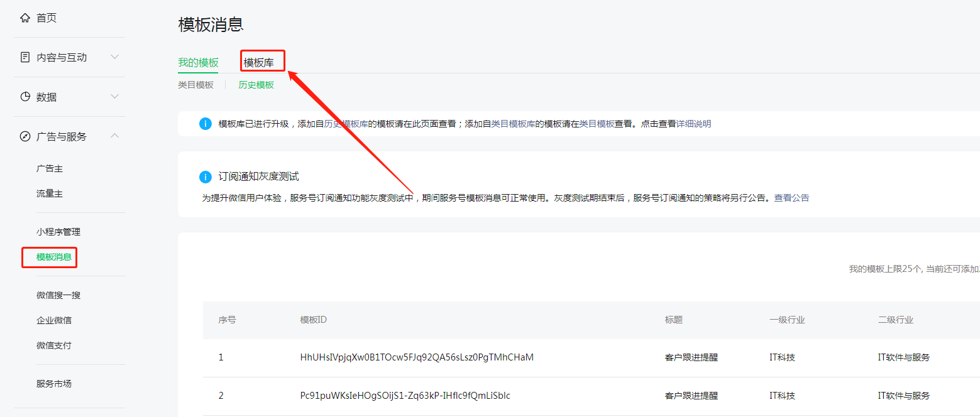980x417 pixels.
Task: Click the 广告与服务 compass icon
Action: pyautogui.click(x=25, y=136)
